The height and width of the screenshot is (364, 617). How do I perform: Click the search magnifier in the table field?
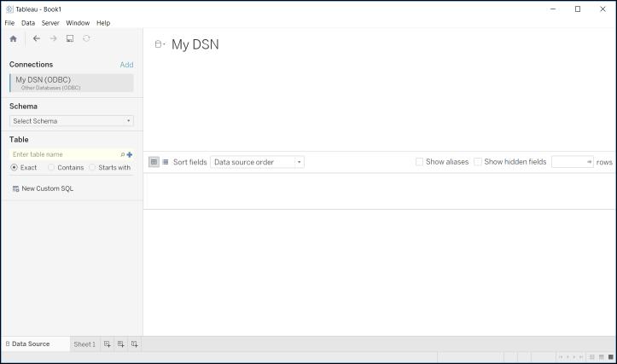122,154
